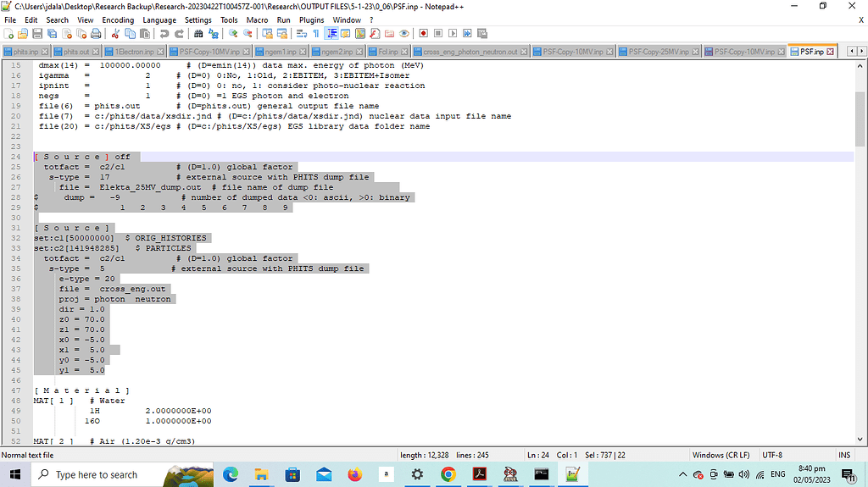
Task: Toggle Word Wrap toolbar icon
Action: (x=302, y=34)
